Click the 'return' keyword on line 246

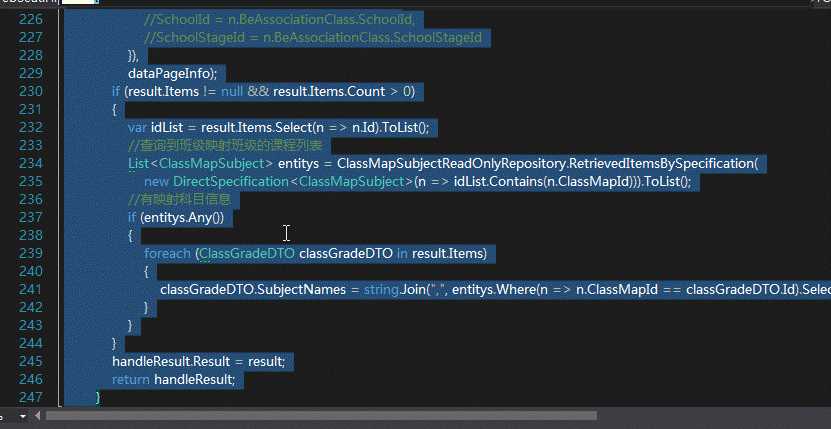point(131,380)
